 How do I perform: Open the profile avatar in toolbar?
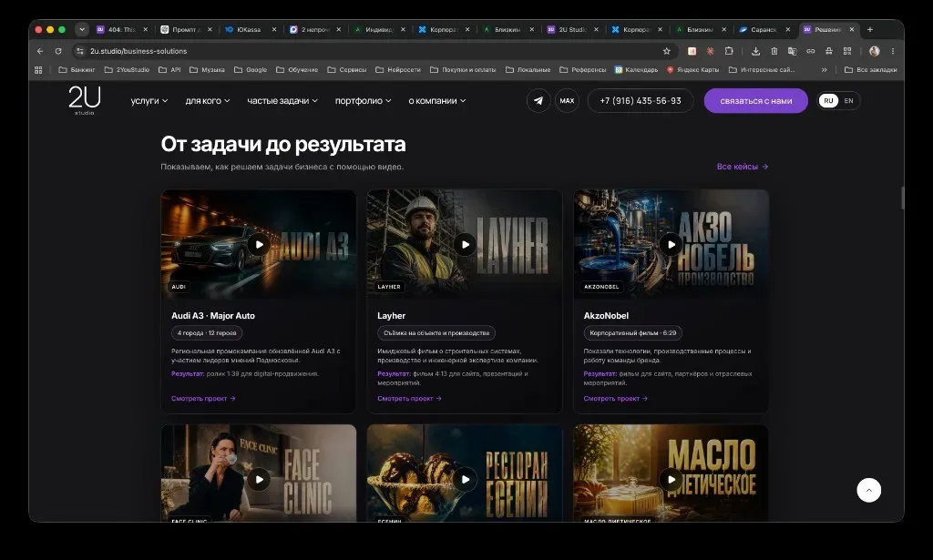[x=874, y=51]
